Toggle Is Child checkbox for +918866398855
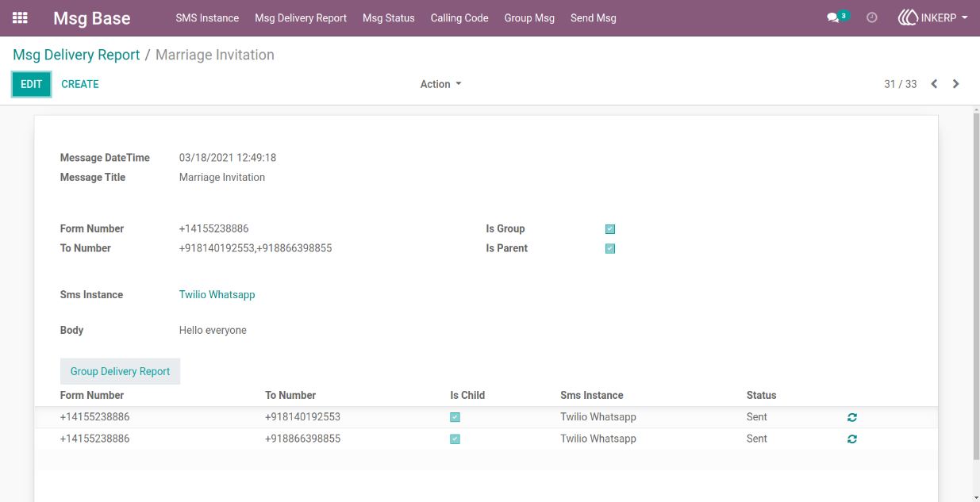Image resolution: width=980 pixels, height=502 pixels. (x=455, y=439)
